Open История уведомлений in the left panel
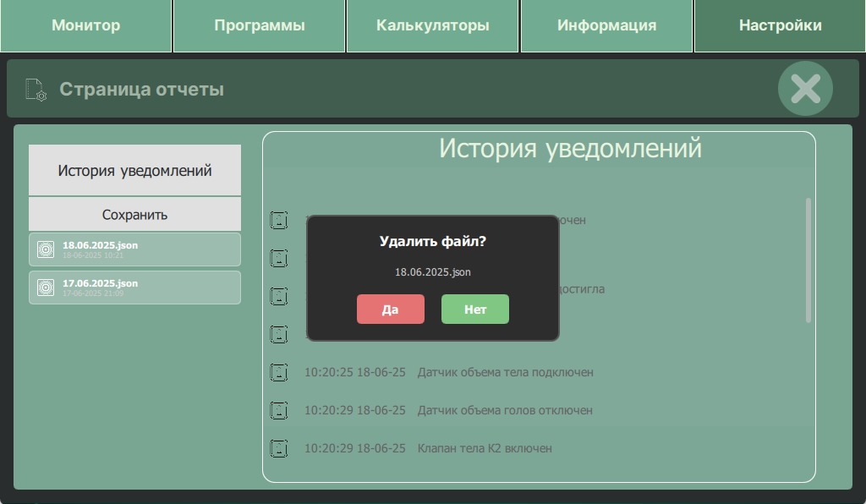The image size is (866, 504). 134,170
